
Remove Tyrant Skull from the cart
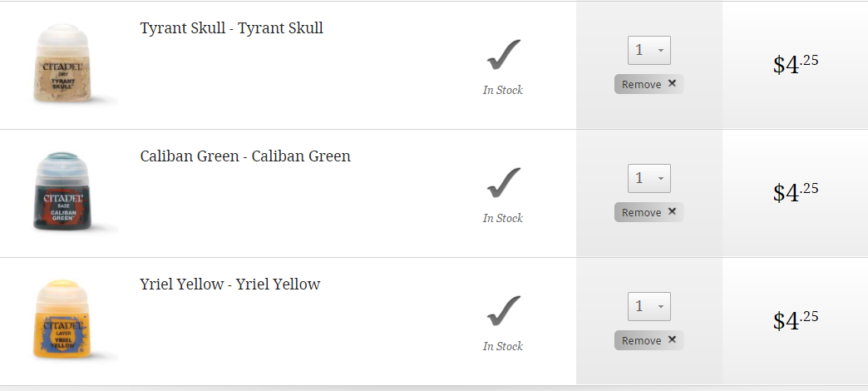click(x=649, y=84)
